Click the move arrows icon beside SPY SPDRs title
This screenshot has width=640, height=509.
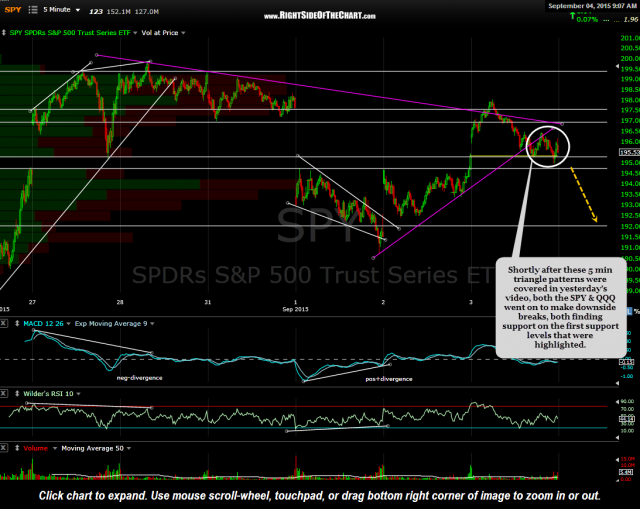tap(4, 33)
